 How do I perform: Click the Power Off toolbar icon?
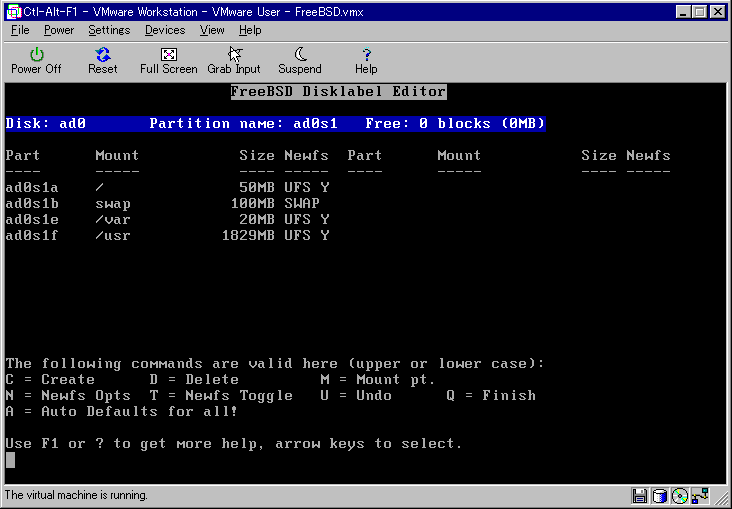pyautogui.click(x=36, y=61)
